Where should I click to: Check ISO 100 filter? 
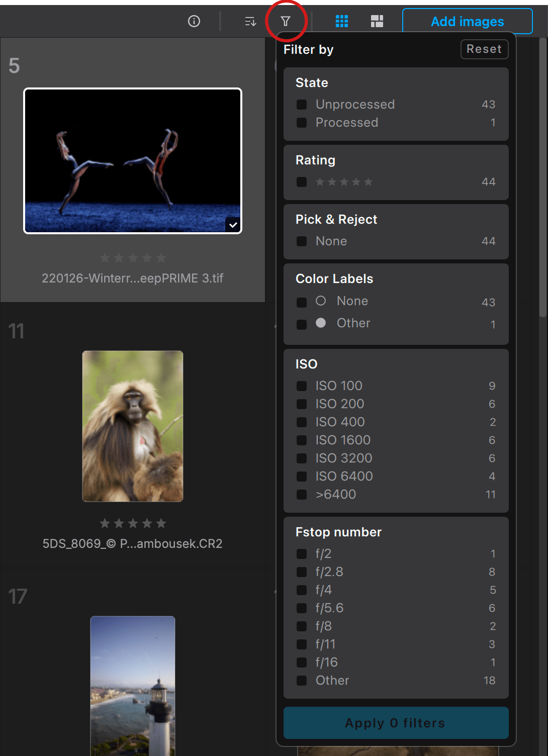[x=302, y=386]
